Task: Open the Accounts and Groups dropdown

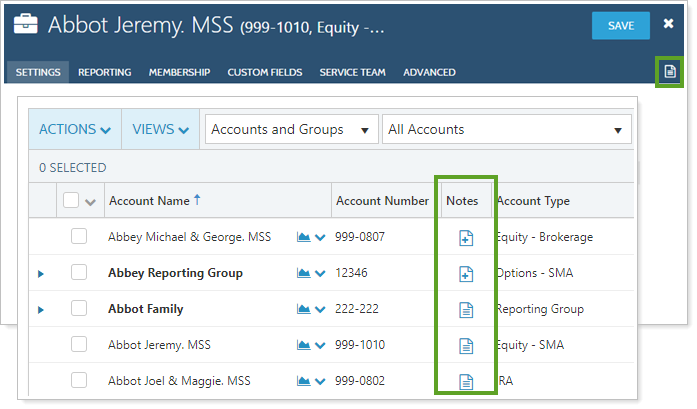Action: click(291, 129)
